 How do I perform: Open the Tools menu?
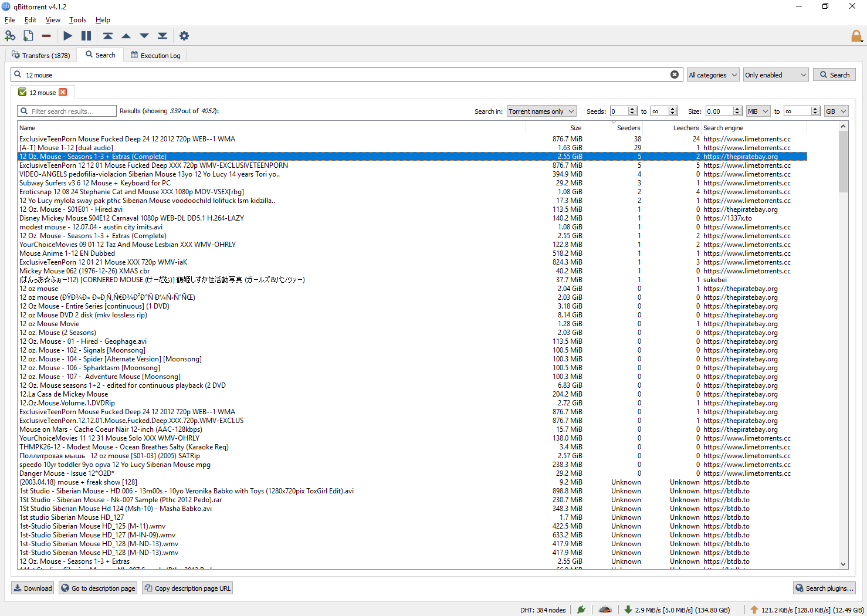(x=77, y=20)
